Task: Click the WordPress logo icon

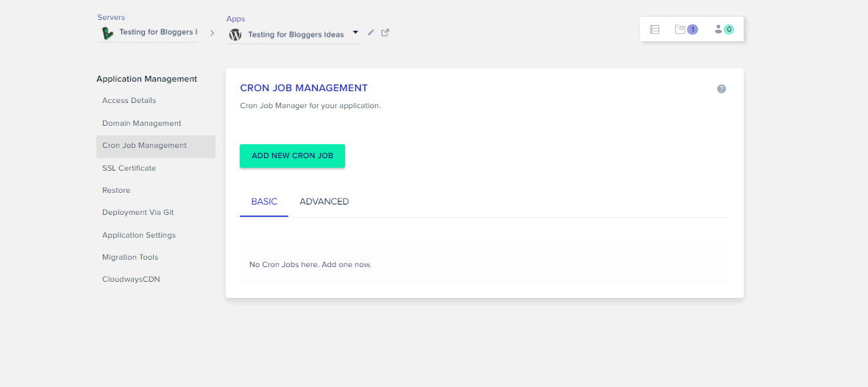Action: 235,35
